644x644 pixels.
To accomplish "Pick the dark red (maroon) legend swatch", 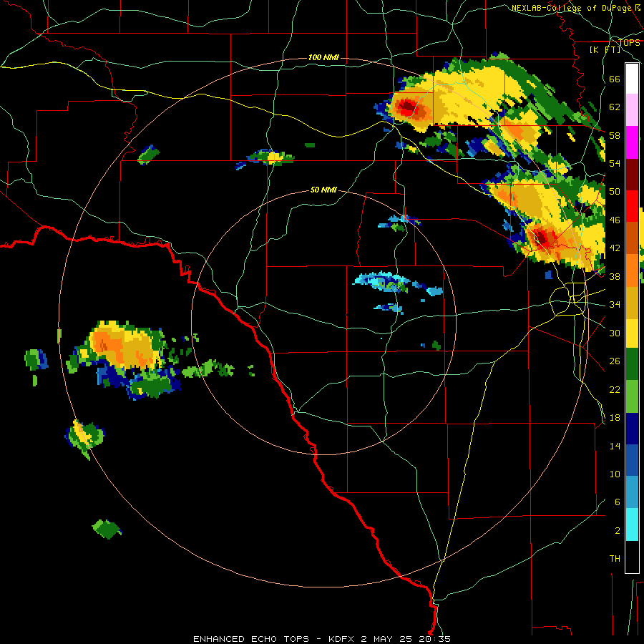I will coord(632,174).
